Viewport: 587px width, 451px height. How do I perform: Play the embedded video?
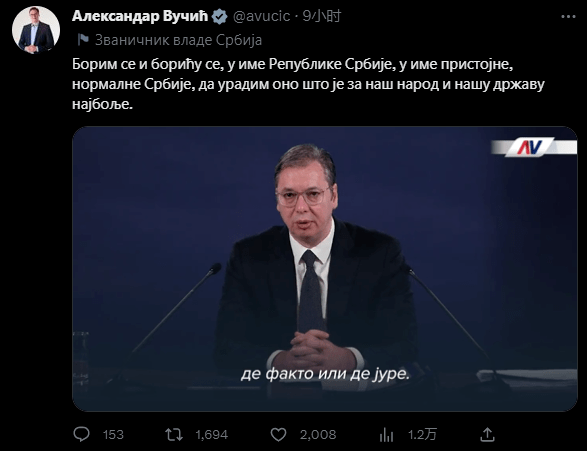325,269
